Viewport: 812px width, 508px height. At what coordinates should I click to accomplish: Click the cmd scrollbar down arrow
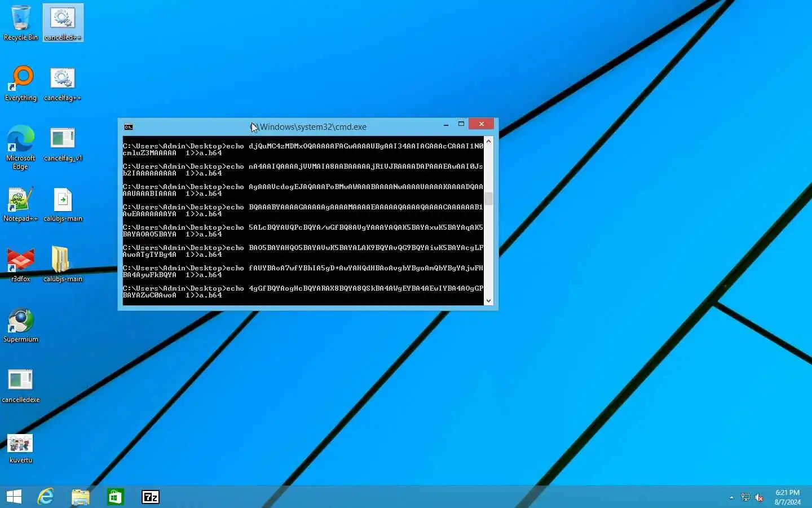tap(488, 301)
